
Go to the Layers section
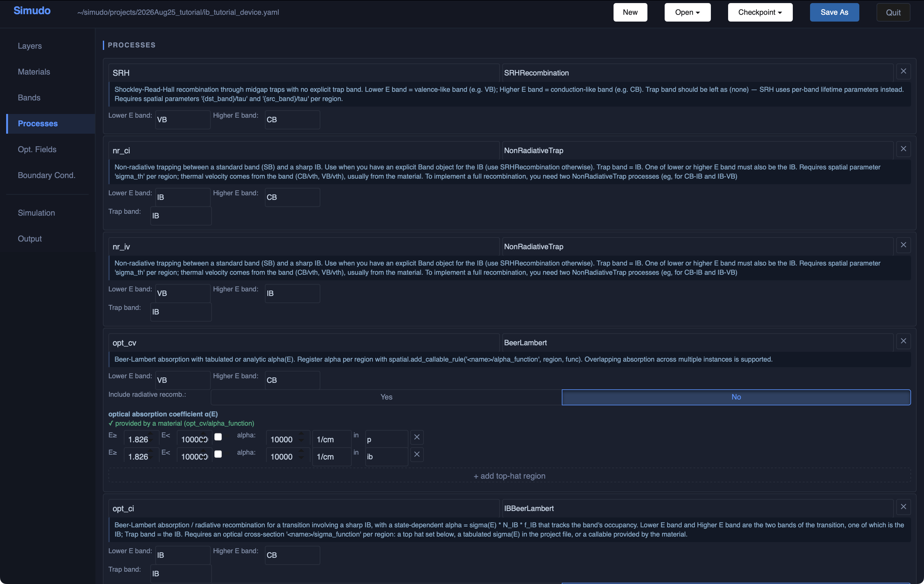click(50, 46)
